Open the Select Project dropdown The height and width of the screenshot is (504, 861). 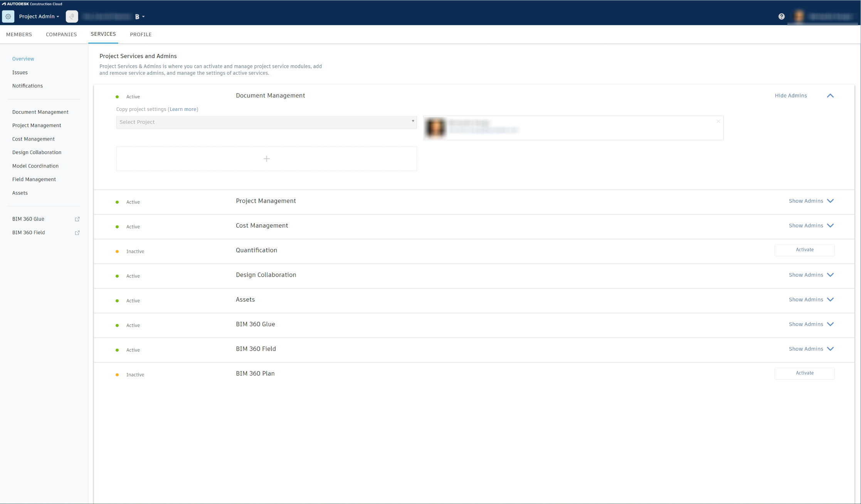tap(266, 122)
